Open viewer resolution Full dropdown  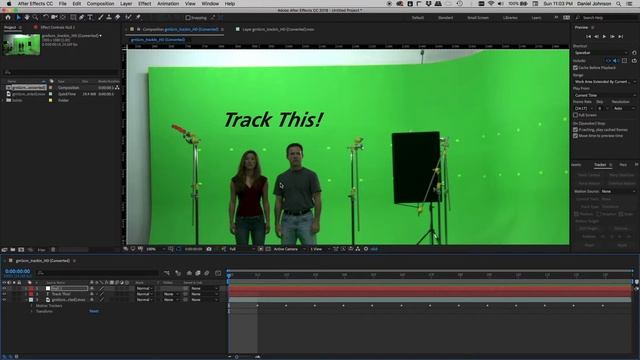(242, 249)
